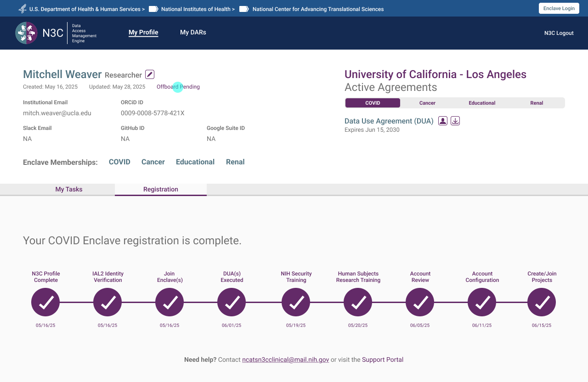Click the National Institutes of Health flag icon
The width and height of the screenshot is (588, 382).
pyautogui.click(x=152, y=9)
